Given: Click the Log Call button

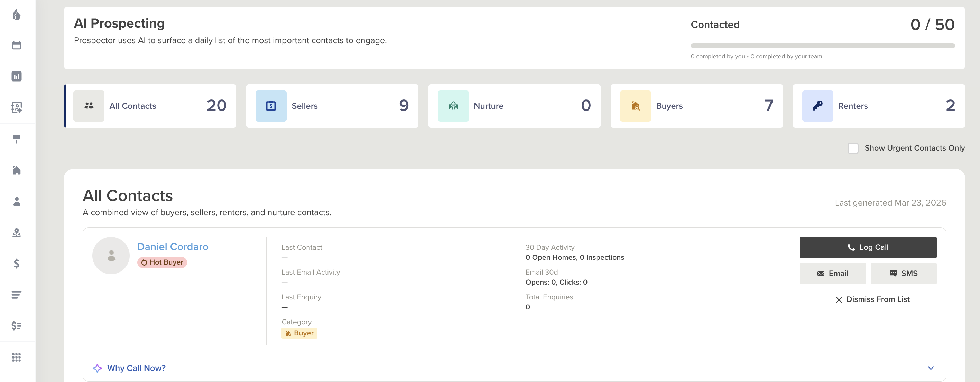Looking at the screenshot, I should [x=868, y=247].
